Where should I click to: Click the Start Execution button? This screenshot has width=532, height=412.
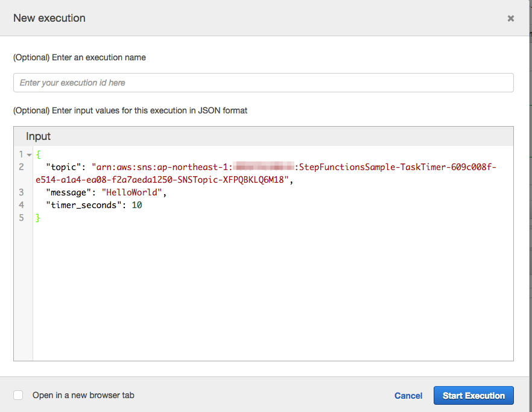[473, 395]
